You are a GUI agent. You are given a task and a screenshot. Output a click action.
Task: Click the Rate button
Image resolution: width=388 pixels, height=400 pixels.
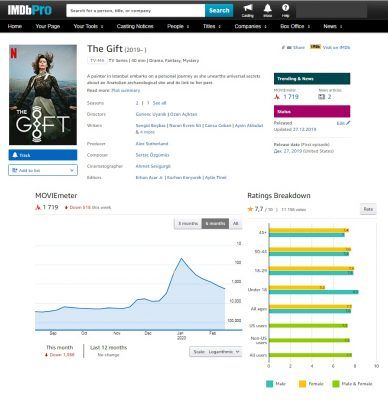pyautogui.click(x=368, y=209)
